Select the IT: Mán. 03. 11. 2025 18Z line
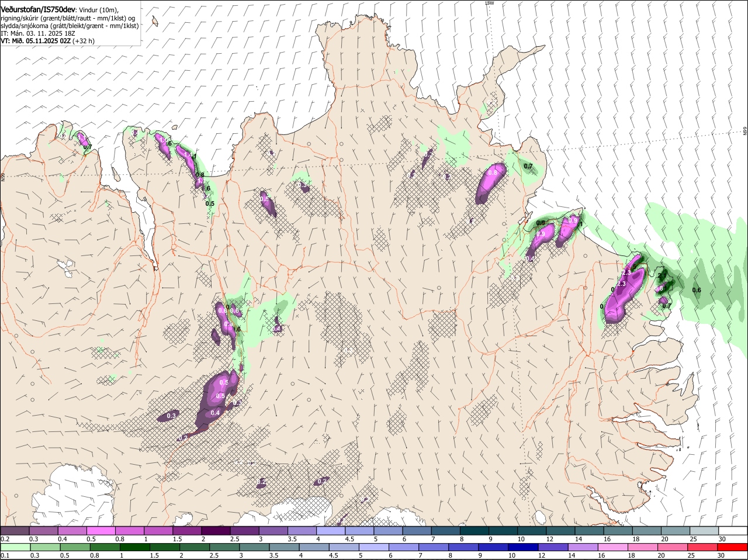This screenshot has width=748, height=560. 38,33
